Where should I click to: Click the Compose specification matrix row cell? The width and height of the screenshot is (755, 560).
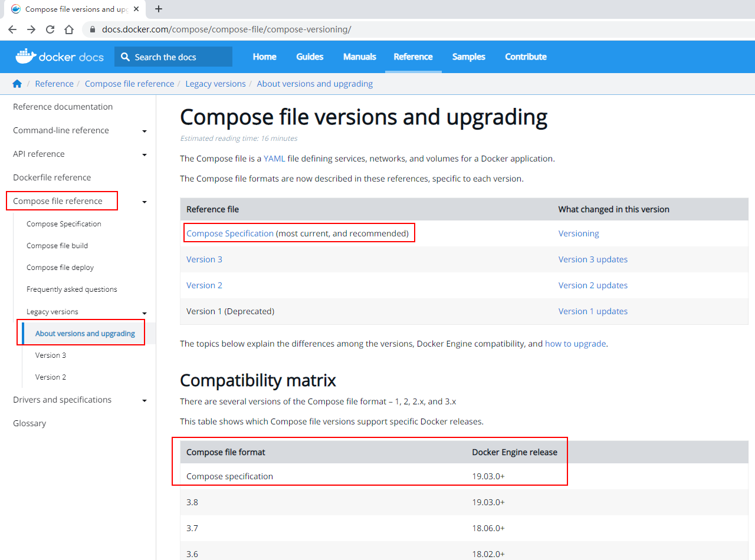[229, 476]
